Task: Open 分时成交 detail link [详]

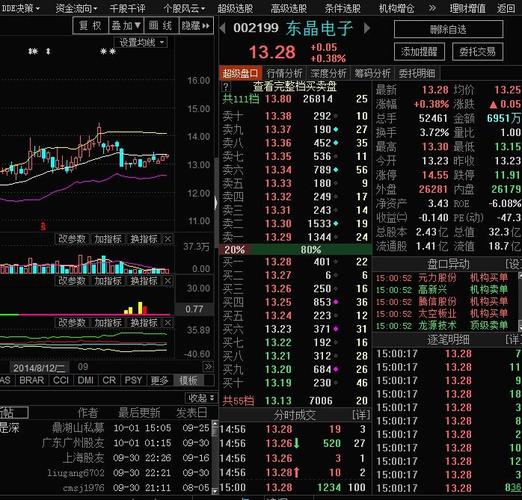Action: point(361,415)
